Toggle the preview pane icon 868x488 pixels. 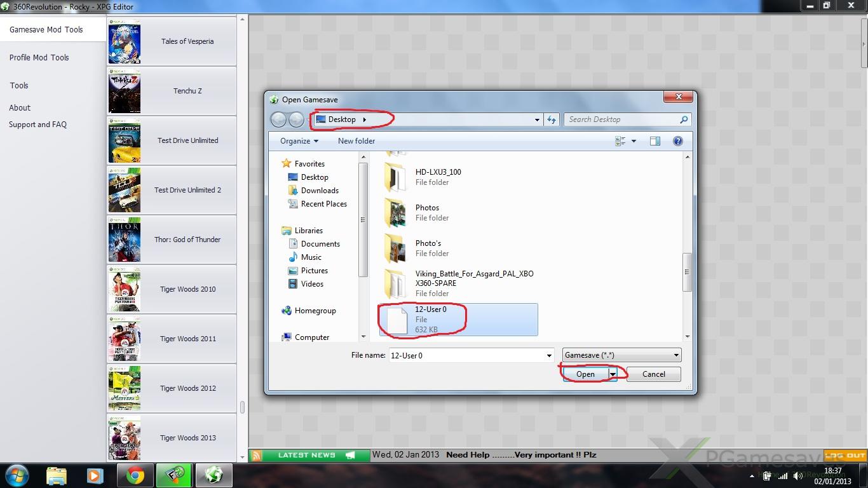655,141
